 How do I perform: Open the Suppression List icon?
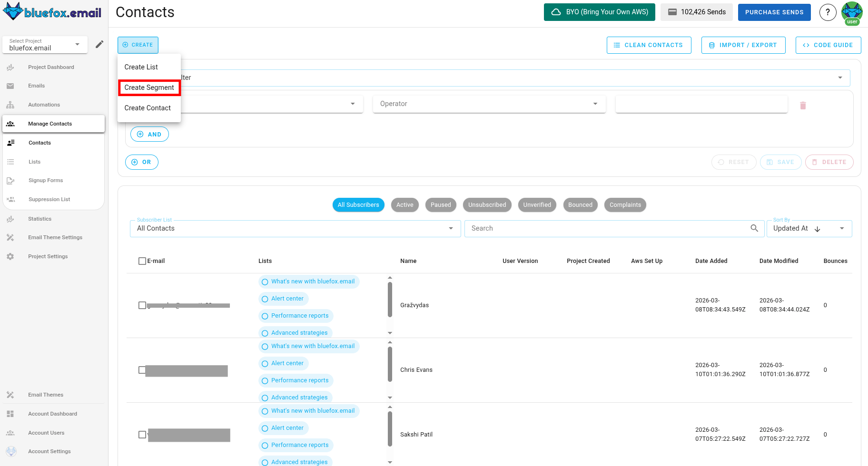coord(10,199)
